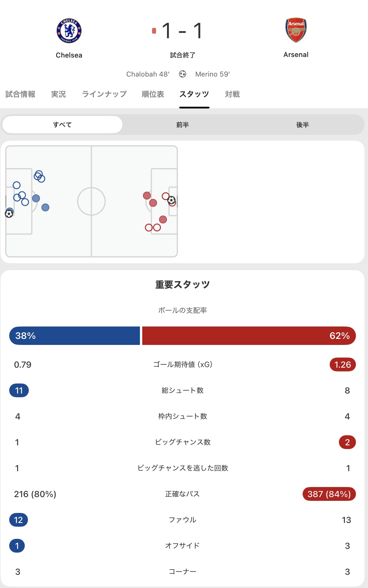Click the Arsenal team name
This screenshot has height=588, width=368.
296,55
